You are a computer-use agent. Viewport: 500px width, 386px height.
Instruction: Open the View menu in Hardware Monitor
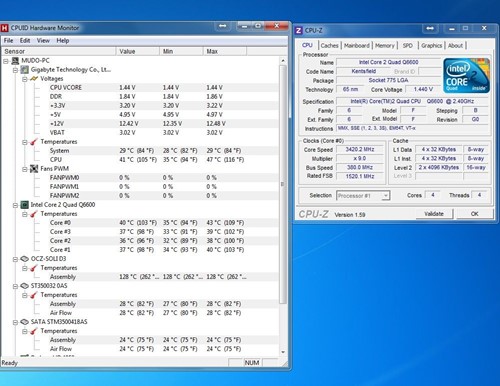coord(43,41)
